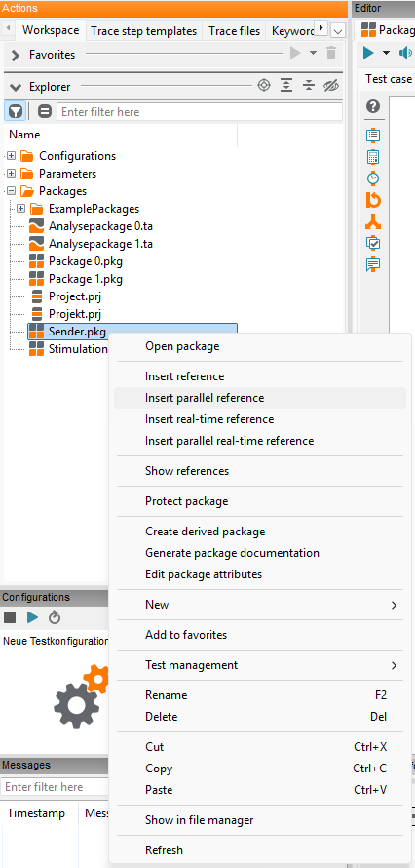Screen dimensions: 415x868
Task: Click the Favorites trash icon
Action: [x=331, y=53]
